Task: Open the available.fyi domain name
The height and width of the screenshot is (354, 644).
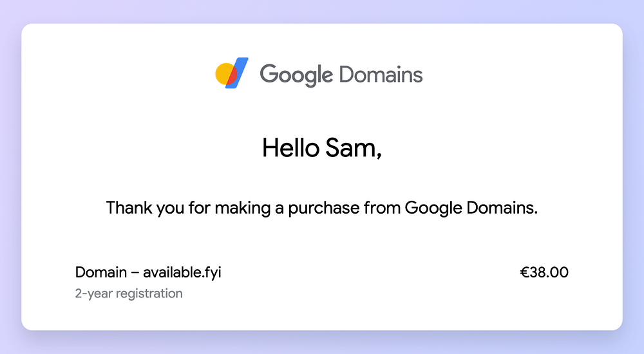Action: point(182,273)
